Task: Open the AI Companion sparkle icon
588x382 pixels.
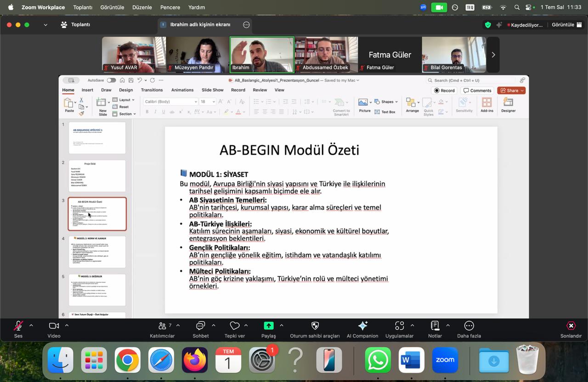Action: (x=362, y=326)
